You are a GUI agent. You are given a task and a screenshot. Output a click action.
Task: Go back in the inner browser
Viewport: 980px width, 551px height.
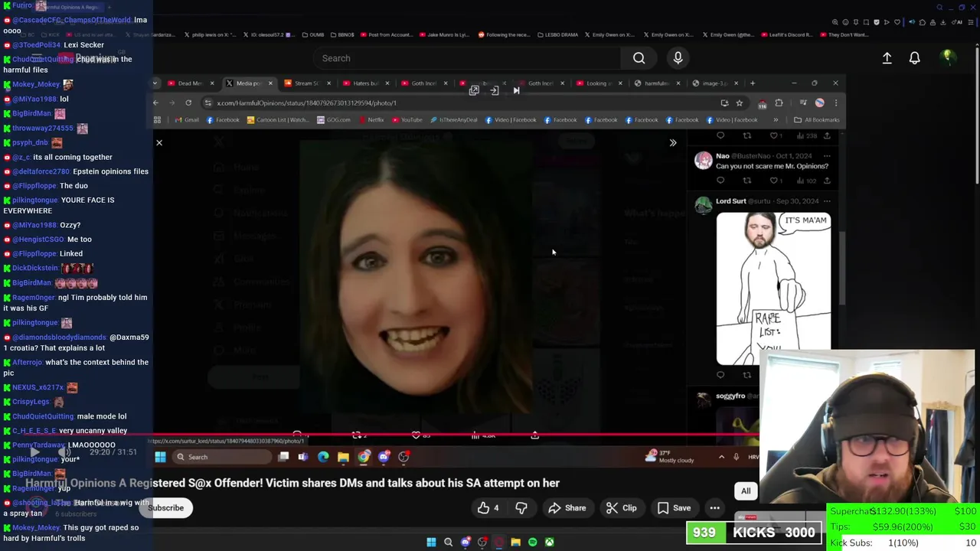155,103
